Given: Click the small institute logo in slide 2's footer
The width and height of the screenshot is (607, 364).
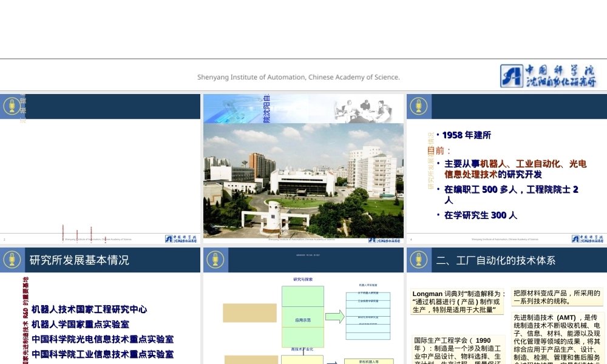Looking at the screenshot, I should point(181,239).
